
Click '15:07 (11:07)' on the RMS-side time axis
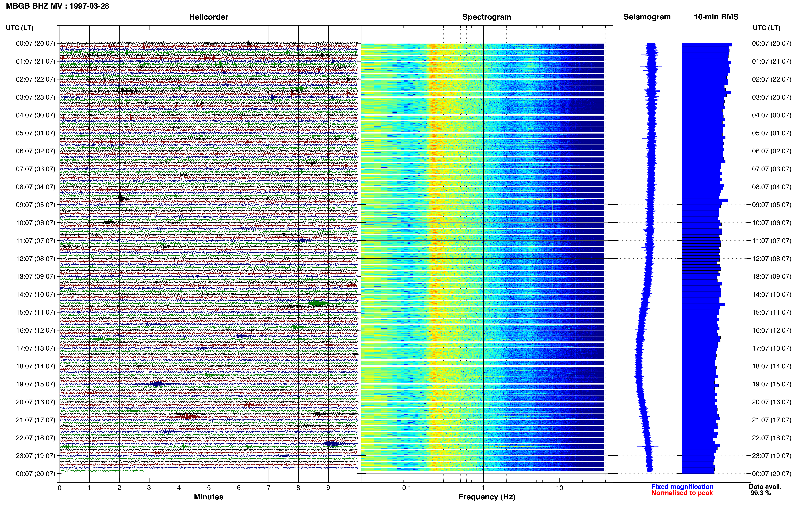(772, 313)
